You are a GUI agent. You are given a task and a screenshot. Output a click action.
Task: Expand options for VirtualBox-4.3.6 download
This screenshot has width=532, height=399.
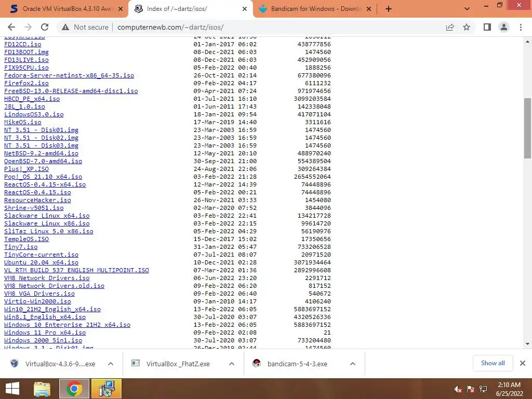point(111,364)
